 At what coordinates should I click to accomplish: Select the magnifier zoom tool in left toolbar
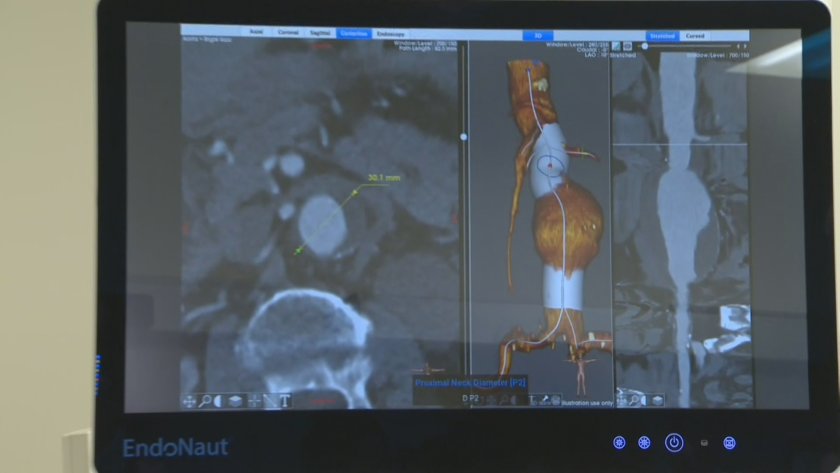[x=205, y=401]
